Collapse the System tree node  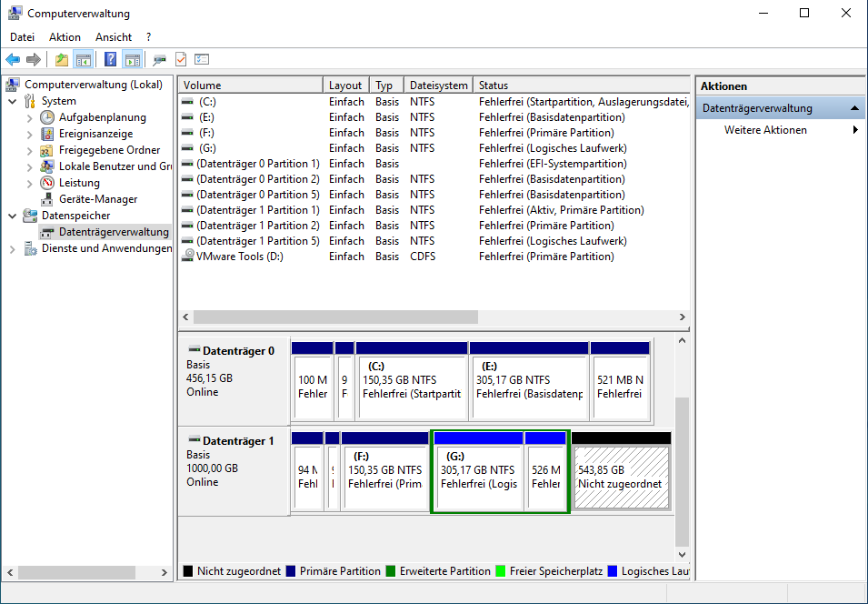(x=12, y=101)
